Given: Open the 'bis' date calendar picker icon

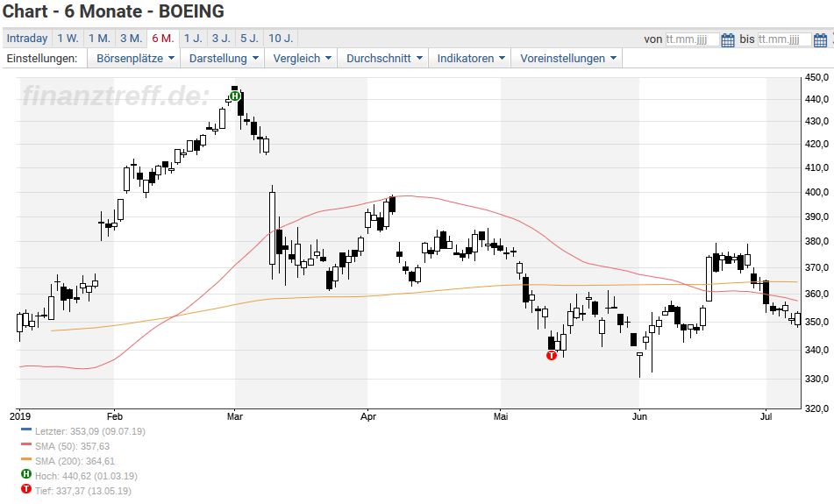Looking at the screenshot, I should 820,39.
